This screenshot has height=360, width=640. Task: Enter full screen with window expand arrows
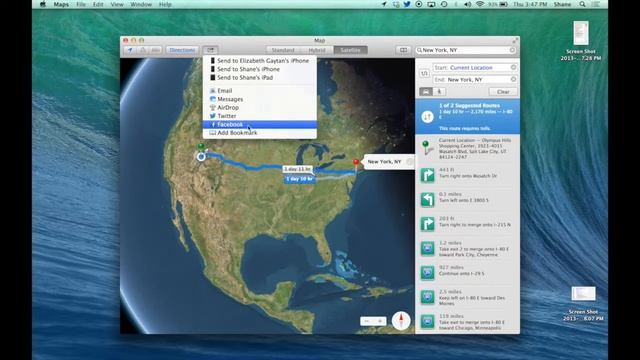pos(515,40)
